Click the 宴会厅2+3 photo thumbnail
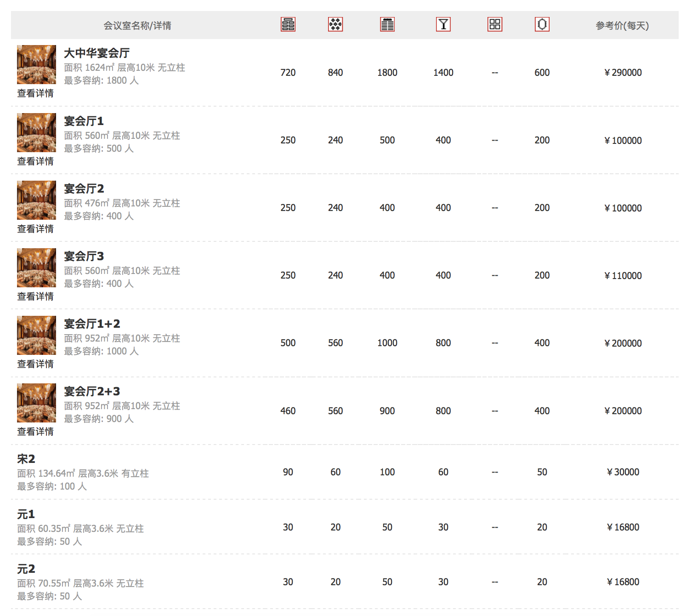The width and height of the screenshot is (692, 616). point(36,403)
